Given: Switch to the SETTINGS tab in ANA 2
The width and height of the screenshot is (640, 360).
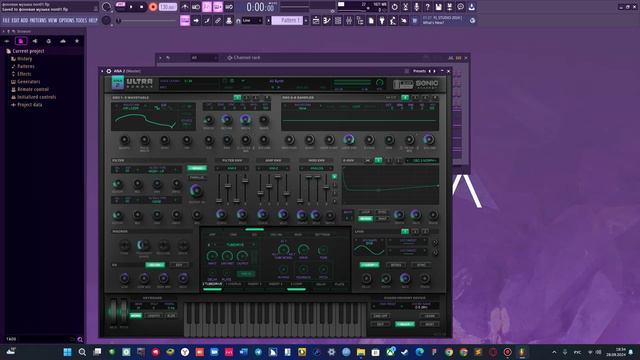Looking at the screenshot, I should click(x=322, y=235).
